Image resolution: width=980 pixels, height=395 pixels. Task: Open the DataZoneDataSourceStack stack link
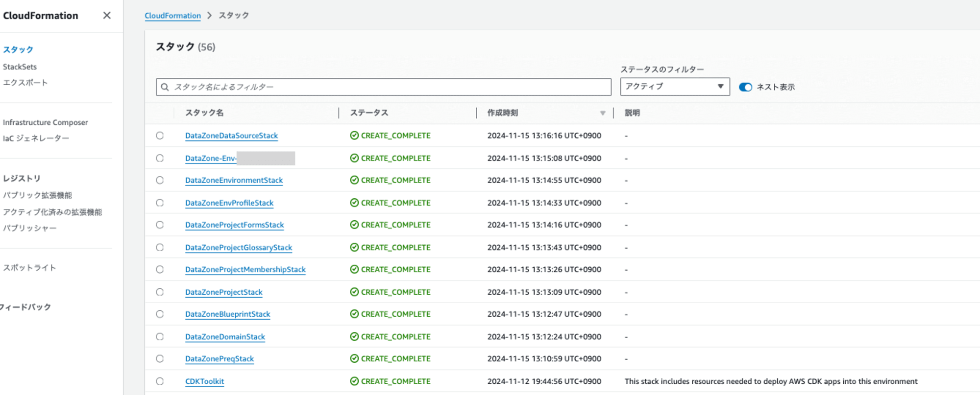tap(231, 136)
